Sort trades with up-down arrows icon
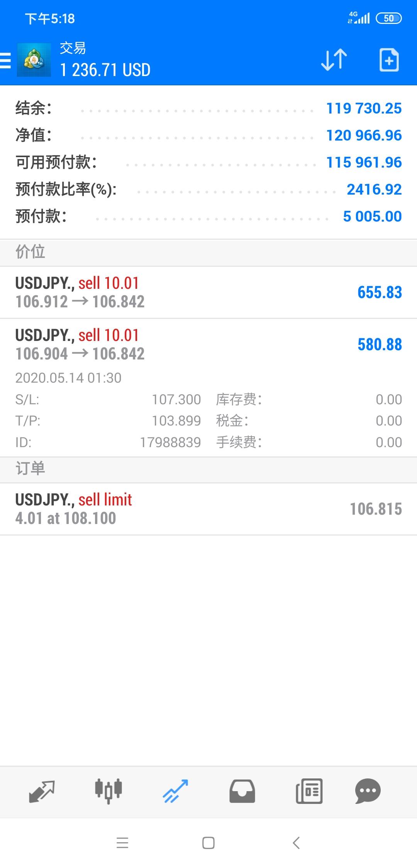 coord(334,60)
